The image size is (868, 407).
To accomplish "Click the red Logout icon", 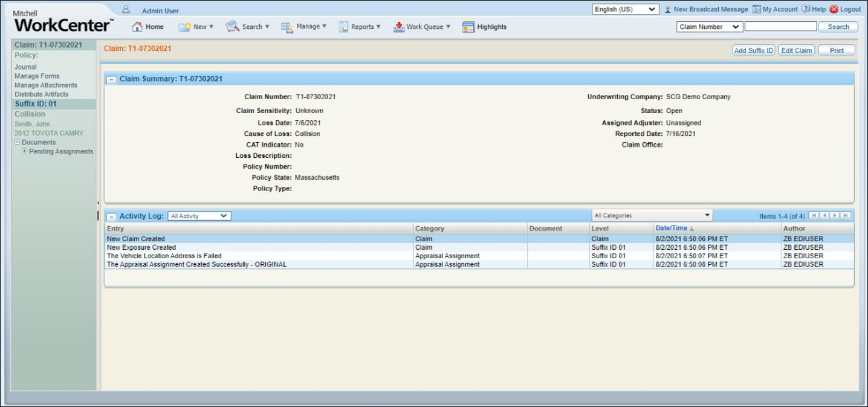I will point(834,10).
